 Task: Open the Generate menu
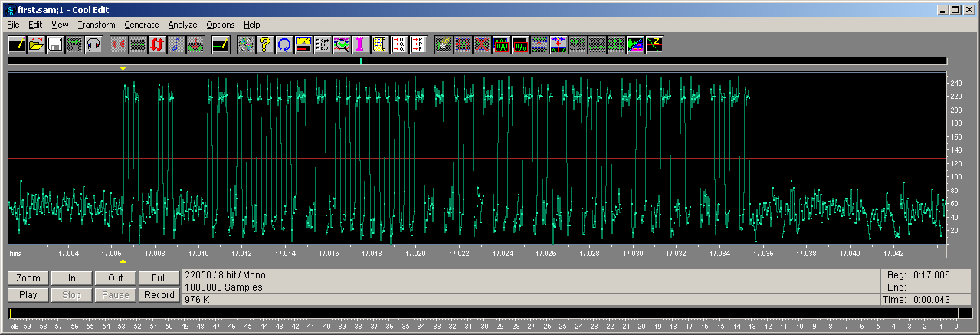(141, 25)
